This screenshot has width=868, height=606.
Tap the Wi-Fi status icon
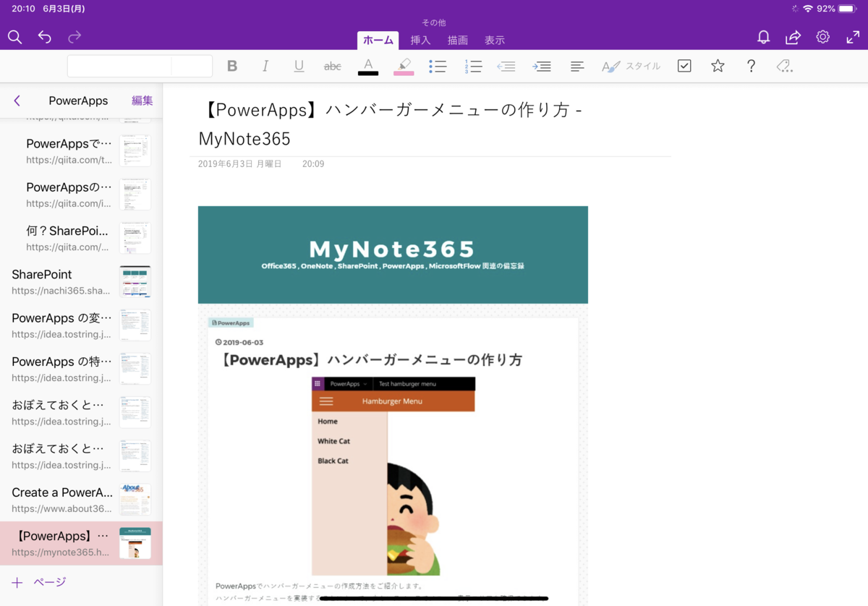808,9
